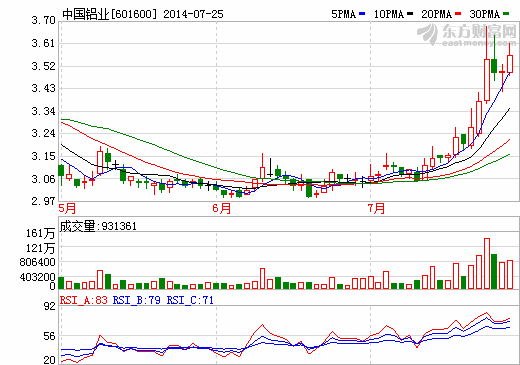Click the 7月 x-axis month label
520x365 pixels.
click(376, 209)
